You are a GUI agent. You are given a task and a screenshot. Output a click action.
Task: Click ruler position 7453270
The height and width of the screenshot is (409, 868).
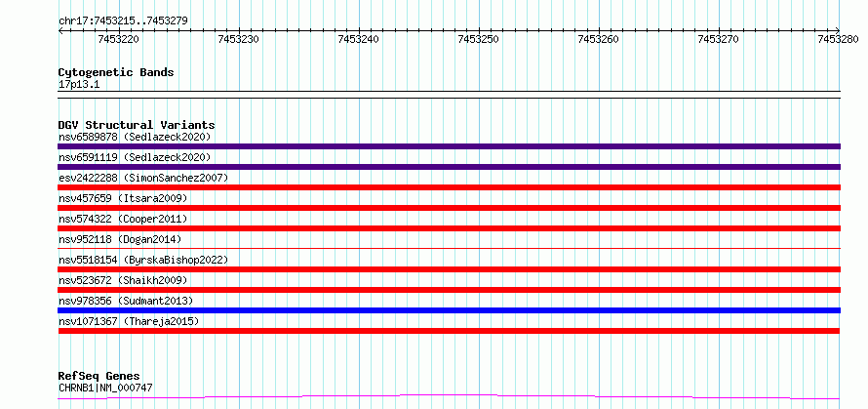(x=719, y=39)
